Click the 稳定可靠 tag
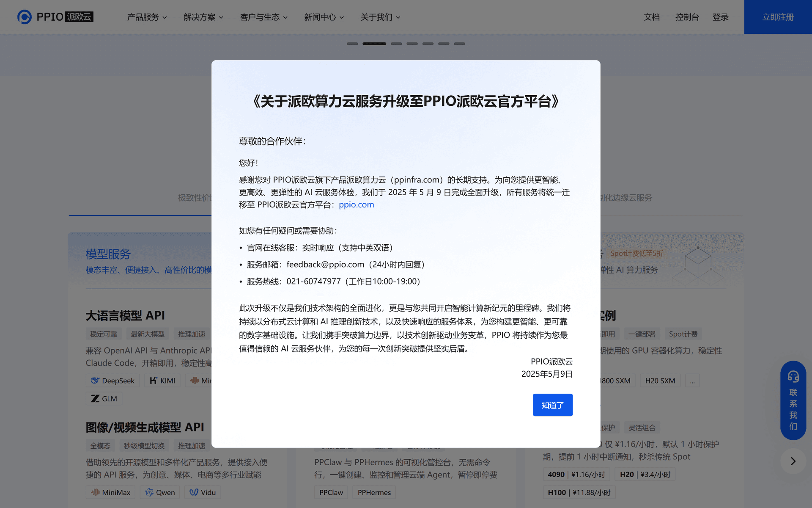The width and height of the screenshot is (812, 508). 104,334
